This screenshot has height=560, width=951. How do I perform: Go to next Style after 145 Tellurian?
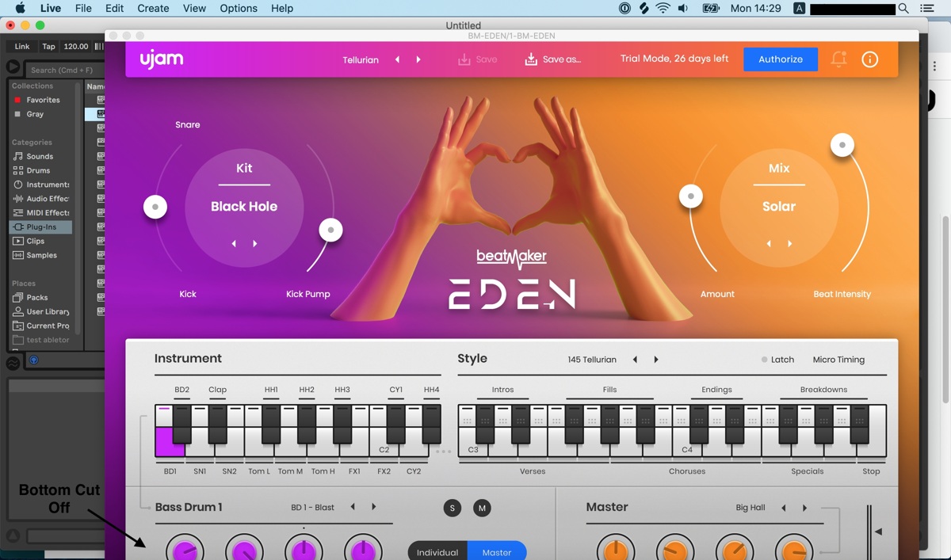tap(656, 360)
